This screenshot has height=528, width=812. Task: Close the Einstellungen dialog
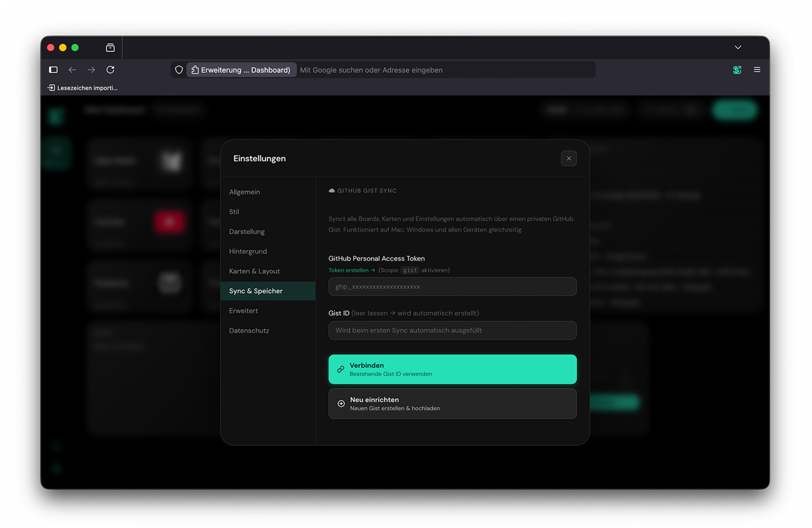point(569,158)
